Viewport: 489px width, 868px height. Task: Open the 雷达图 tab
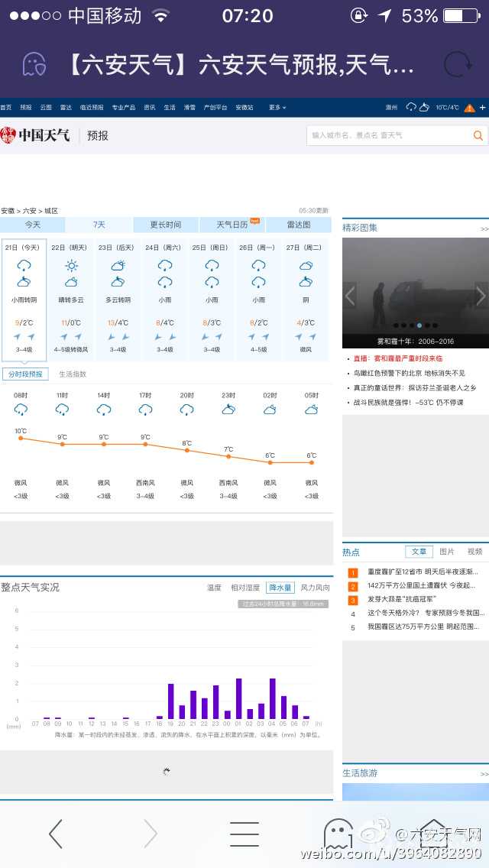(299, 225)
